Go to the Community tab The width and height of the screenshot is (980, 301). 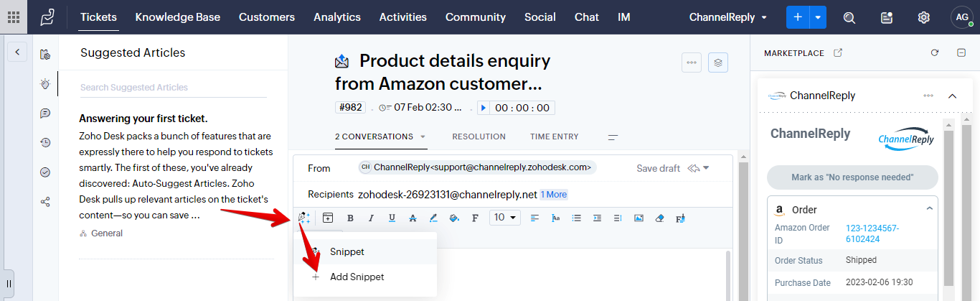[476, 17]
